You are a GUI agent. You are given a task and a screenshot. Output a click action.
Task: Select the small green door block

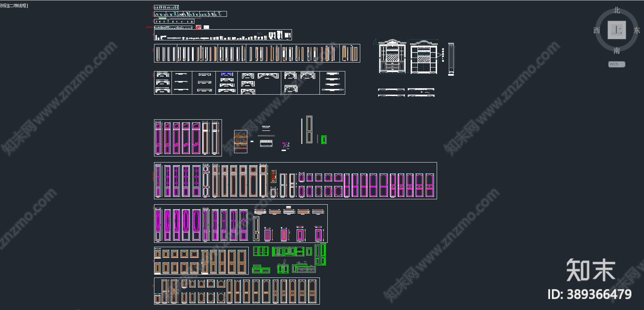324,139
